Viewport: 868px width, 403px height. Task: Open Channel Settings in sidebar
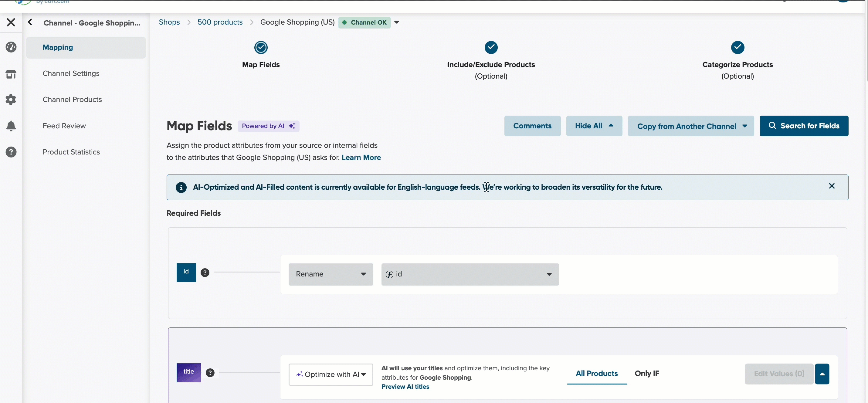click(x=71, y=73)
